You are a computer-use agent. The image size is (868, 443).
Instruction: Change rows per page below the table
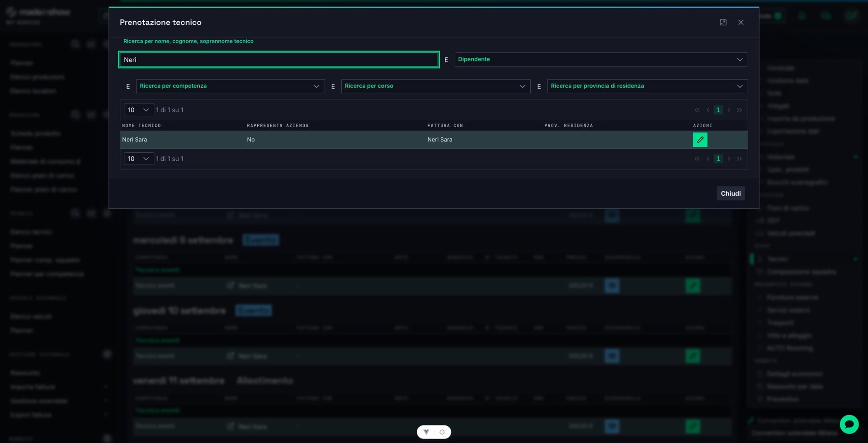(x=139, y=159)
